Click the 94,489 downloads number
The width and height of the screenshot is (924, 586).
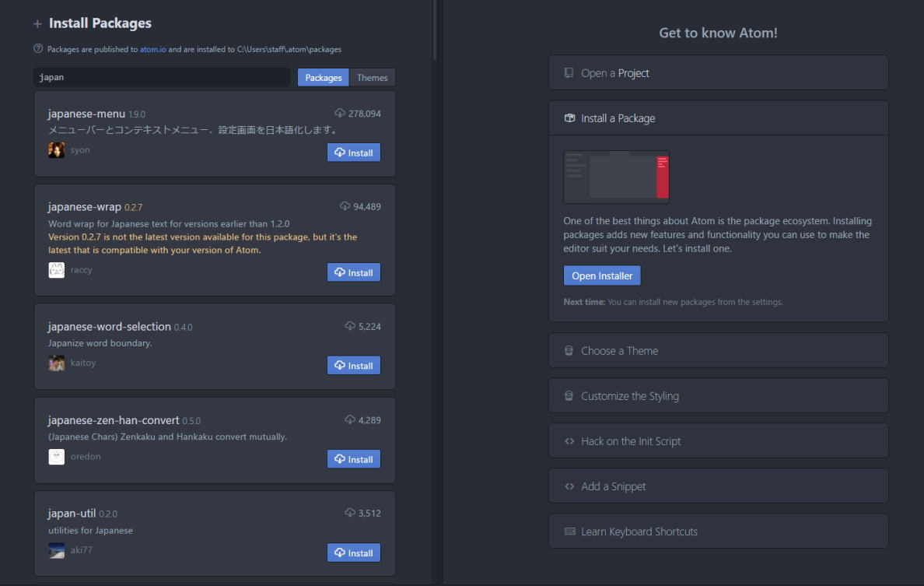(367, 207)
